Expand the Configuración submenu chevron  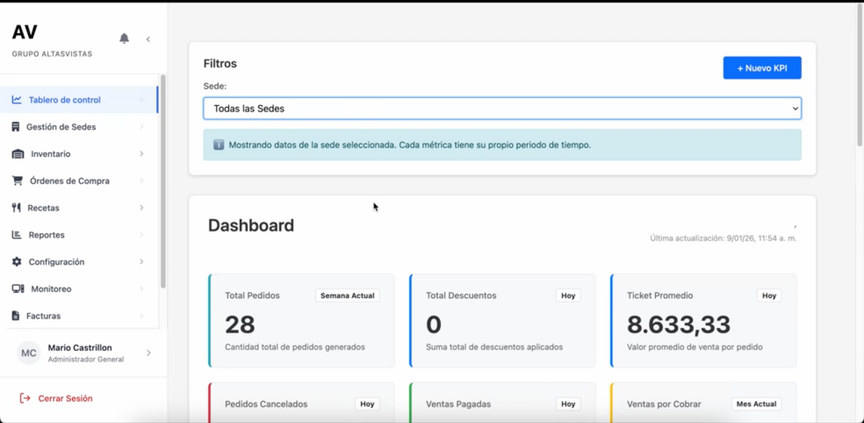(x=142, y=262)
